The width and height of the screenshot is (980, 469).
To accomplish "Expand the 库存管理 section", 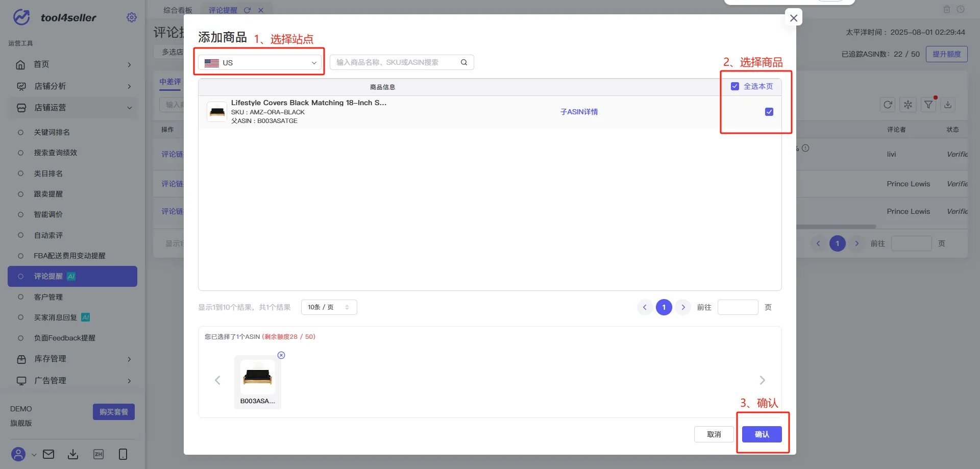I will coord(73,359).
